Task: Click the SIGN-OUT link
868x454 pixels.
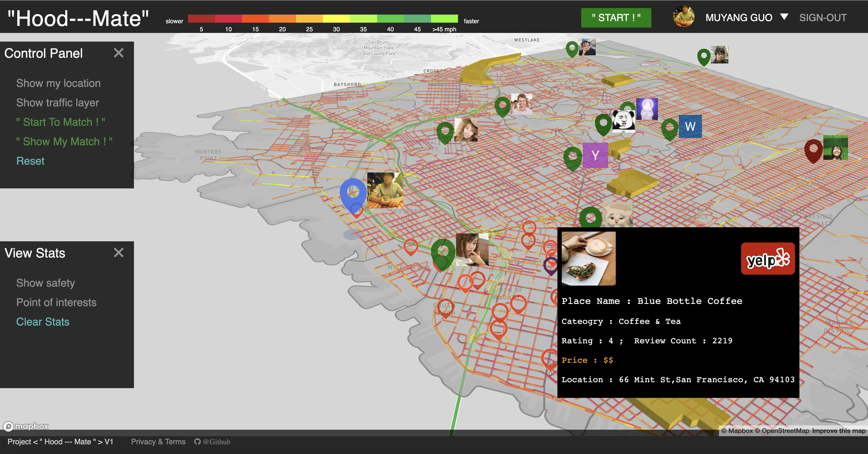Action: click(823, 18)
